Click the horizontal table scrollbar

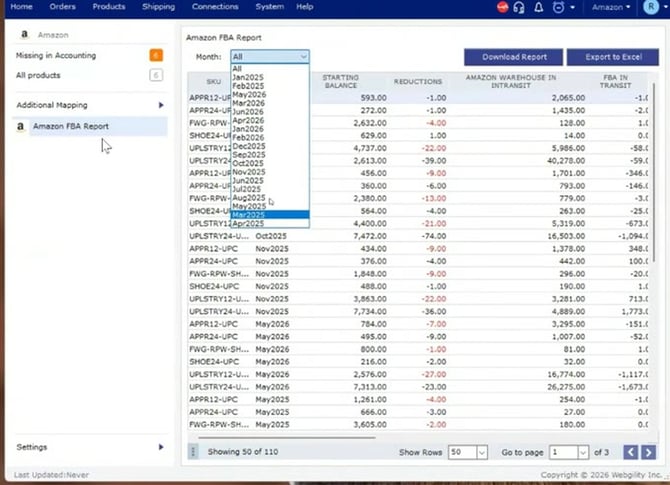click(287, 438)
